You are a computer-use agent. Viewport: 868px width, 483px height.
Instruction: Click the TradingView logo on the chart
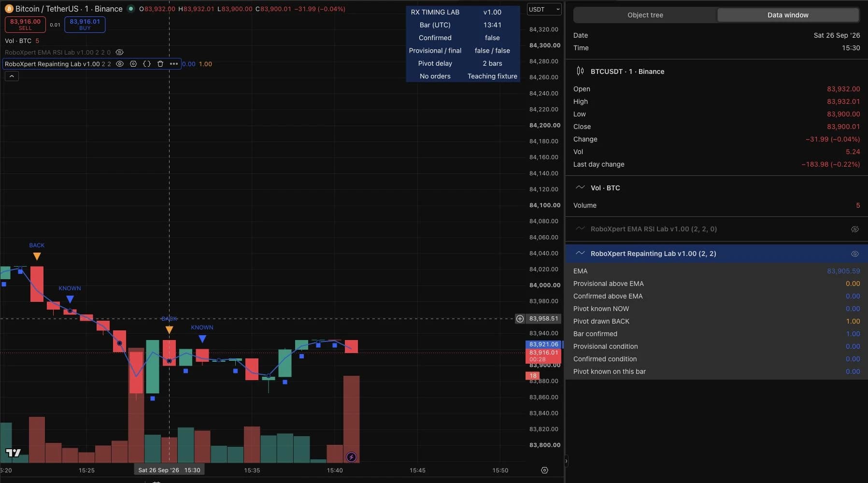[x=13, y=453]
